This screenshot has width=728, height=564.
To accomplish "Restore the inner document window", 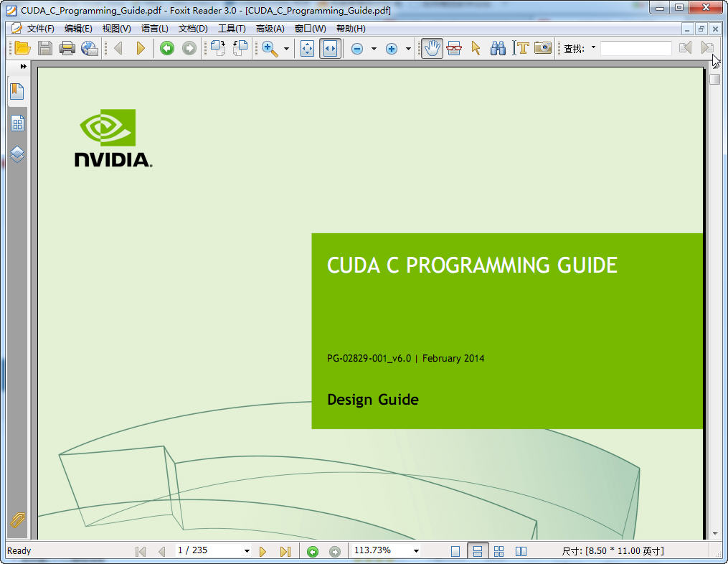I will pos(701,29).
